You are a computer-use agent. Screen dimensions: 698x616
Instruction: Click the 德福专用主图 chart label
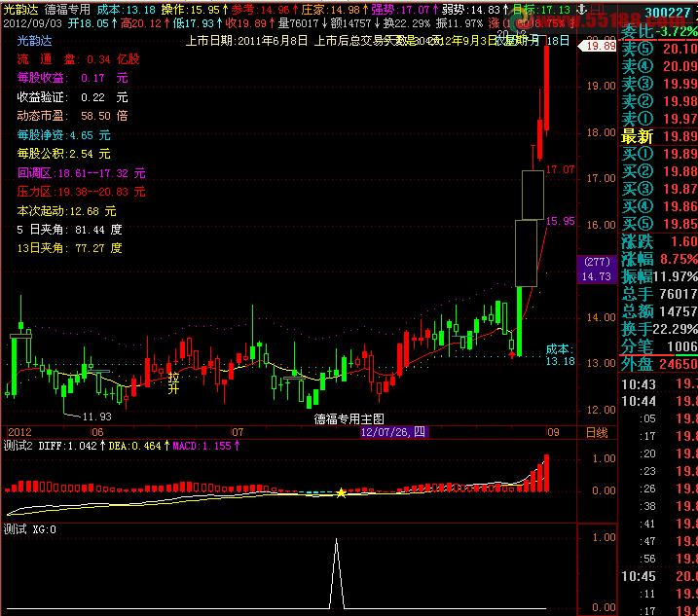pos(349,417)
